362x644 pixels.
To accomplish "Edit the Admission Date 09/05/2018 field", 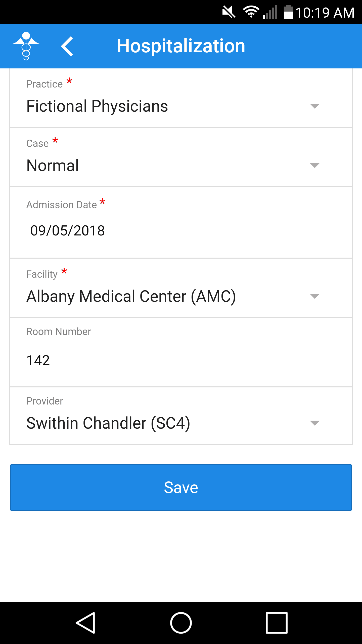I will point(67,230).
